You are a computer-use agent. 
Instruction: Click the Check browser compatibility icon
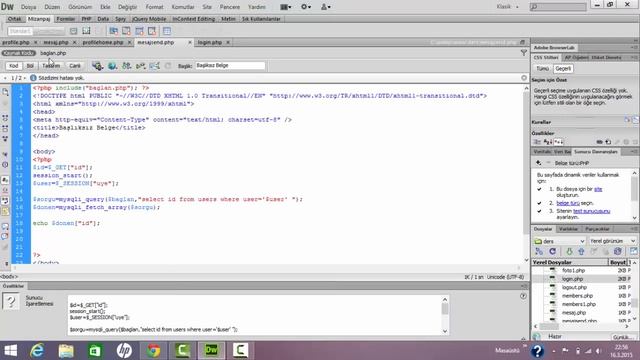(x=155, y=66)
